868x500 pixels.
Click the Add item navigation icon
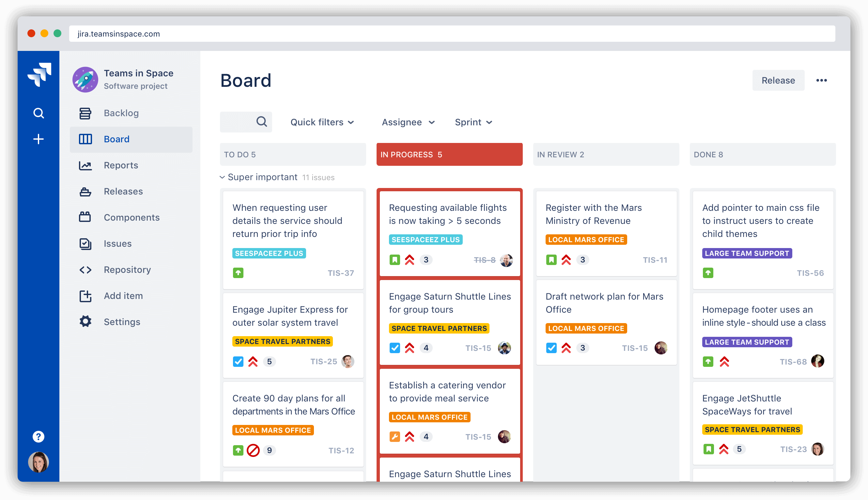(85, 296)
